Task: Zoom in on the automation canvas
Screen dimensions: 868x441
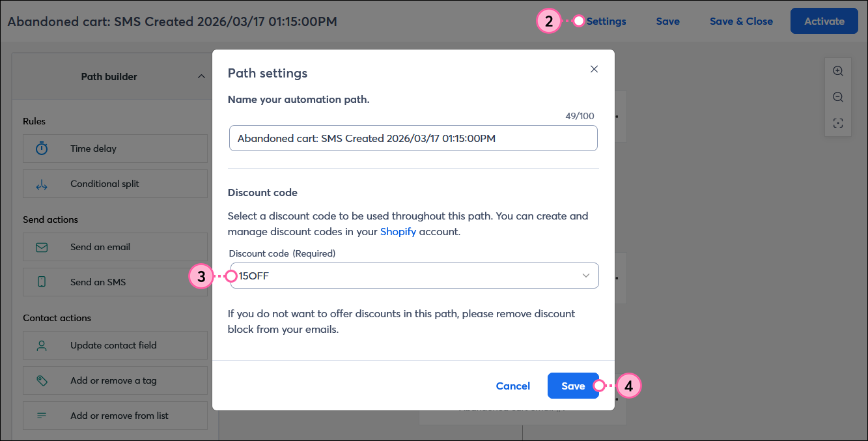Action: pyautogui.click(x=838, y=71)
